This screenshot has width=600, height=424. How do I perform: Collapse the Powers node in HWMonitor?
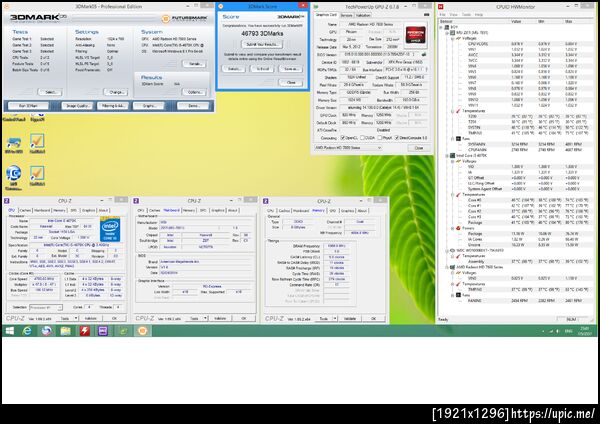pos(453,228)
